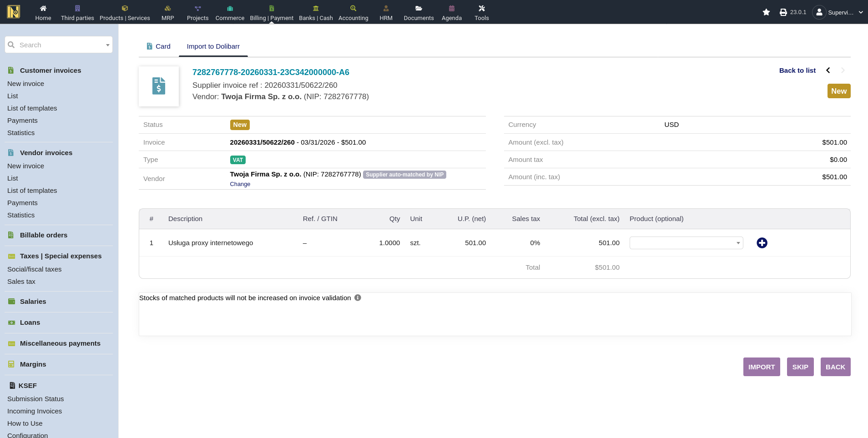Click the sidebar Search input field
The image size is (868, 438).
coord(58,45)
